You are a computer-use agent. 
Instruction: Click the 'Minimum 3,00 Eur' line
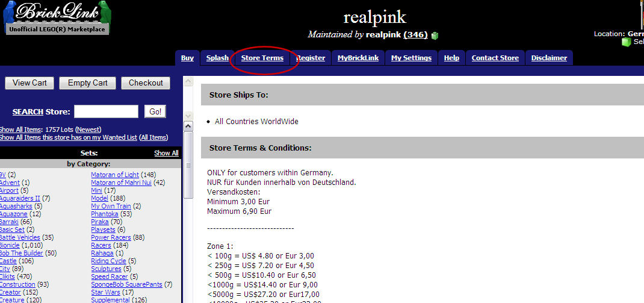tap(238, 202)
